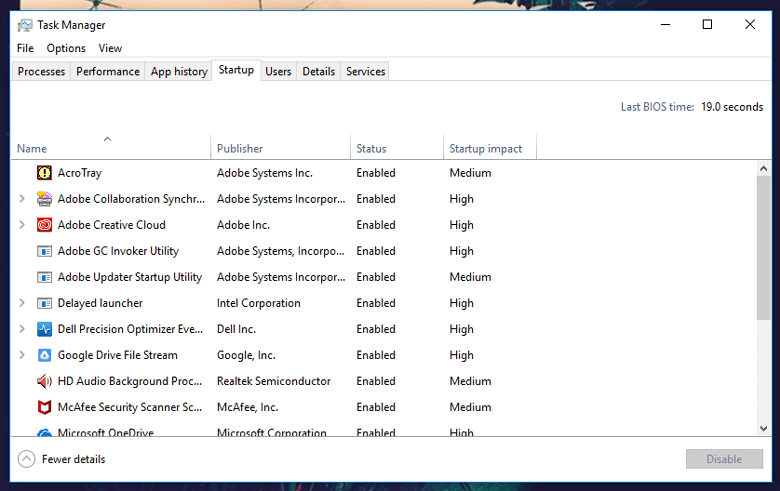Click the Intel Corporation publisher cell
This screenshot has height=491, width=780.
[259, 303]
